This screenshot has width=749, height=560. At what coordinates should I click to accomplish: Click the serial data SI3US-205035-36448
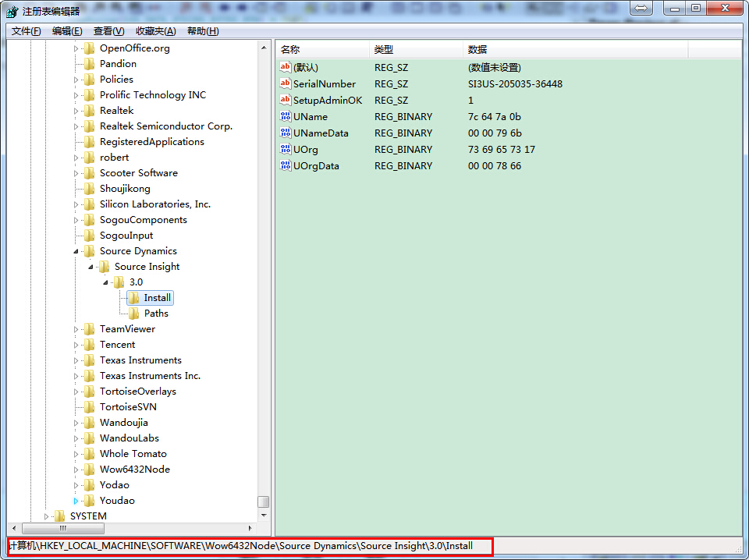515,84
